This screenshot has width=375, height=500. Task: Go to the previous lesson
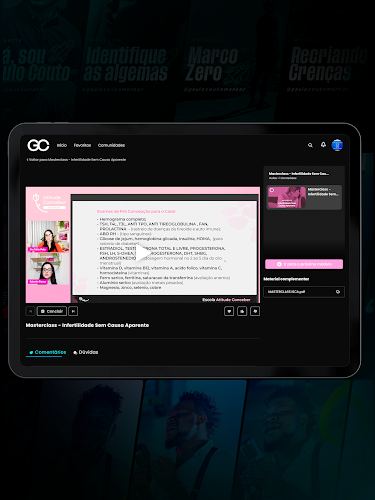pos(30,311)
